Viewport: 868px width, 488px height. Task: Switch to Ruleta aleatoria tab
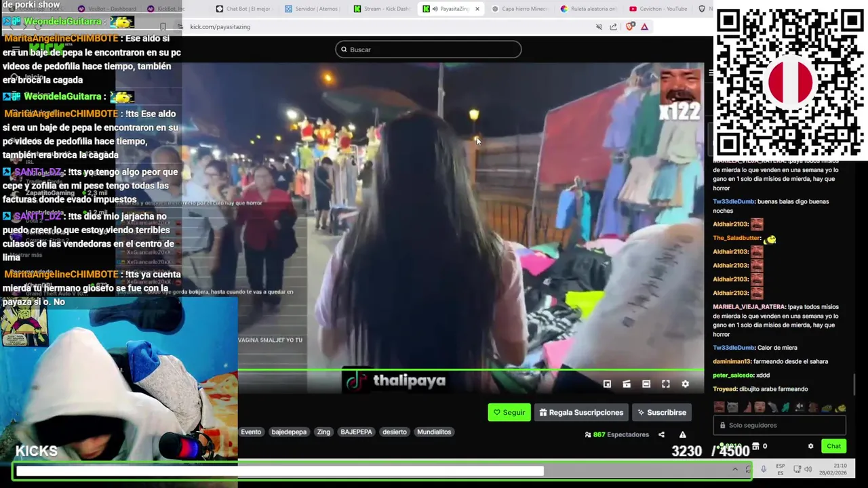tap(588, 9)
